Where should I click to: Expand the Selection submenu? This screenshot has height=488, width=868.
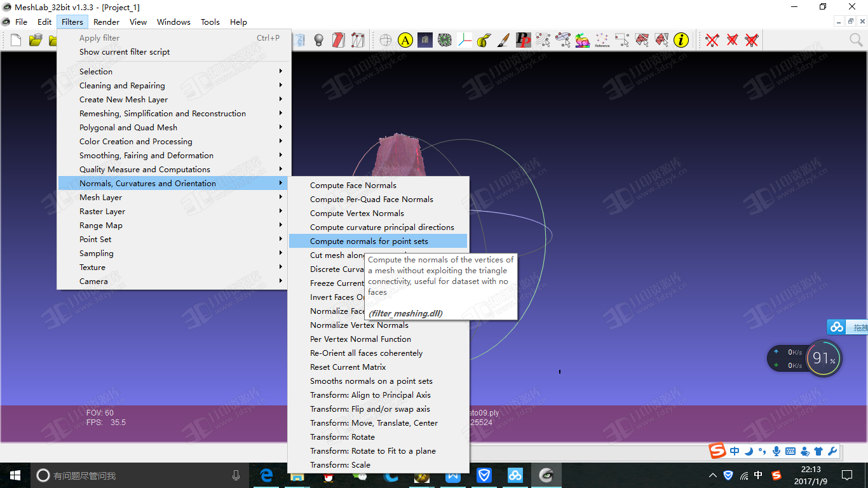tap(173, 72)
